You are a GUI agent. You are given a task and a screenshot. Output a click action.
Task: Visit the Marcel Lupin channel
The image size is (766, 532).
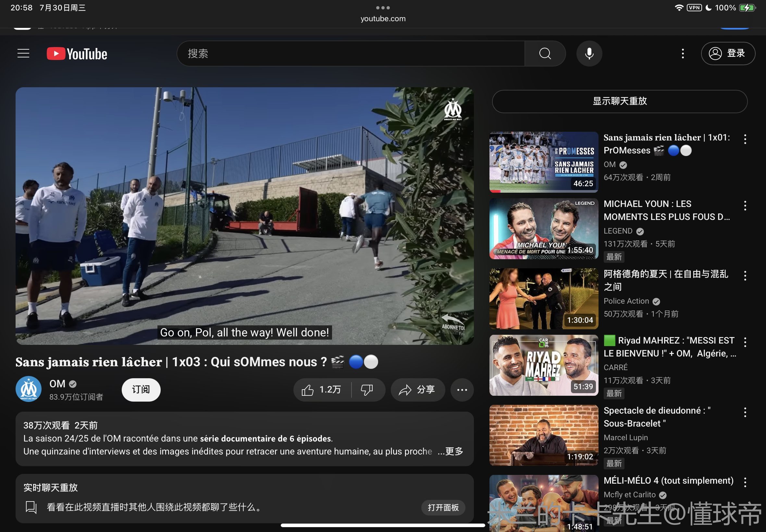(x=625, y=437)
